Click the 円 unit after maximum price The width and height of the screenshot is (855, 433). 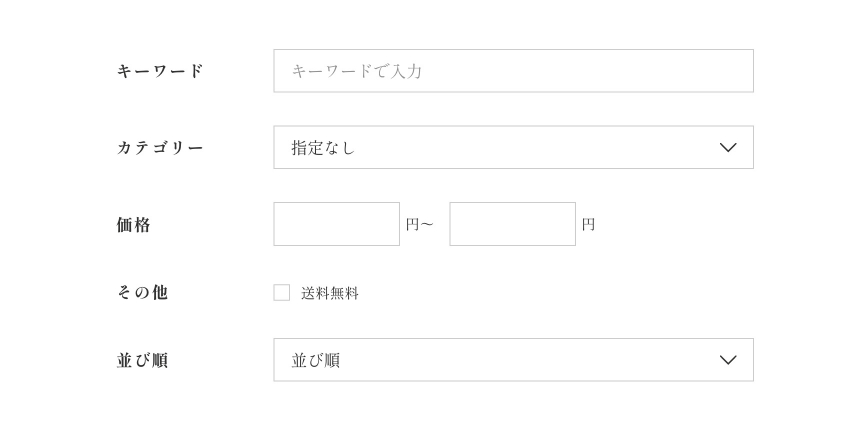588,225
